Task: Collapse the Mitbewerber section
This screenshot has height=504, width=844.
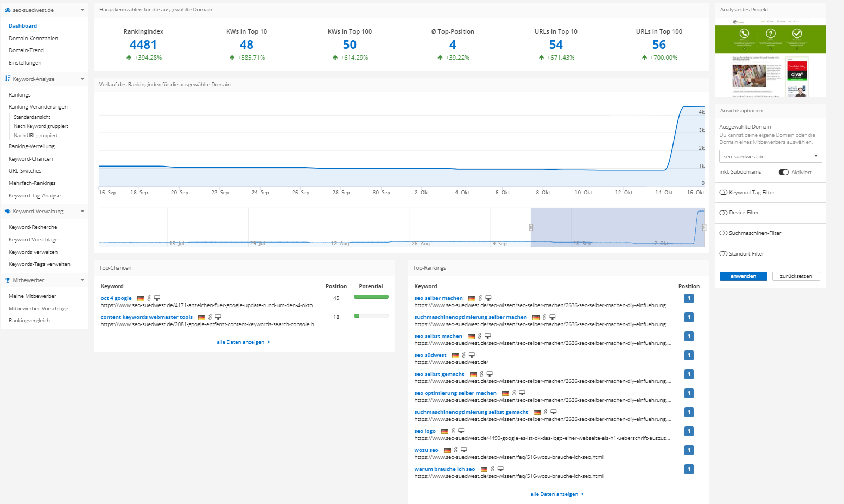Action: pyautogui.click(x=83, y=280)
